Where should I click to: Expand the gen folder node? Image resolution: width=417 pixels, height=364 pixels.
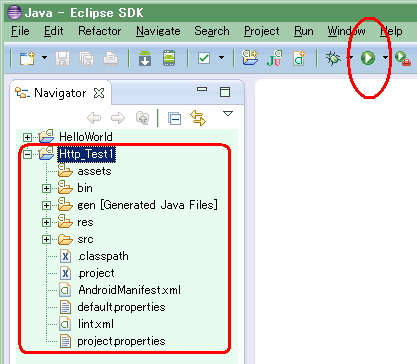(x=46, y=206)
